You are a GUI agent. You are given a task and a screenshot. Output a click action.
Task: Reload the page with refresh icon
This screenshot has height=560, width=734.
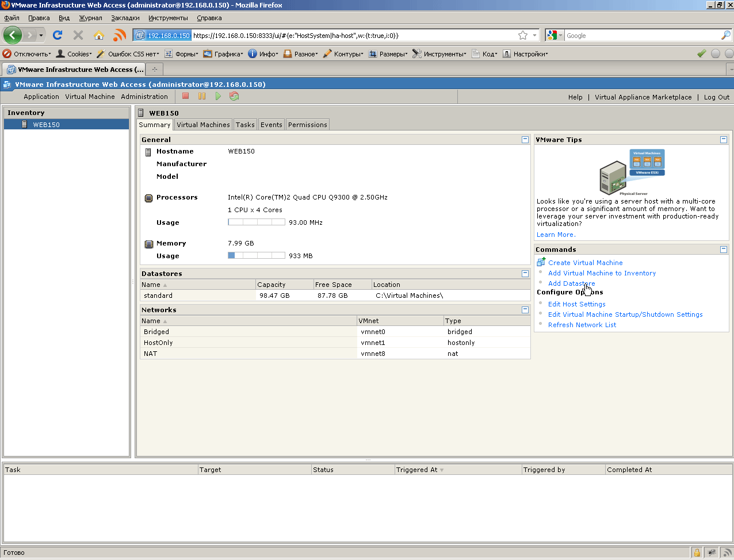click(58, 36)
